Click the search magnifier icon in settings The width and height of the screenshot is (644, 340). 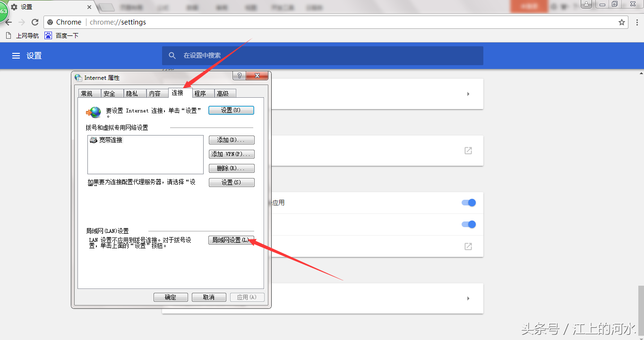pos(172,56)
